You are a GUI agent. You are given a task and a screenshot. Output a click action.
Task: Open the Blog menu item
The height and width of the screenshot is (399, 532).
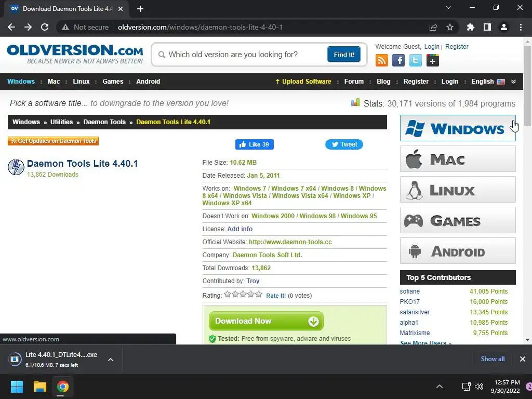(383, 82)
